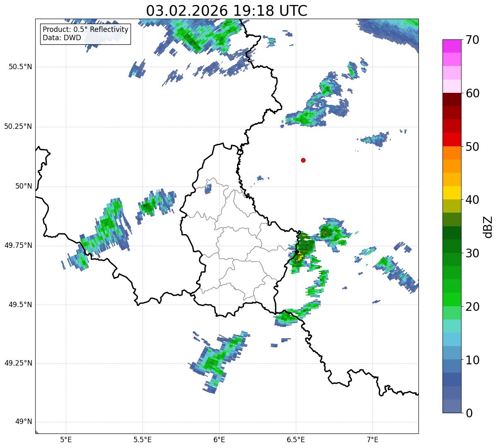Click the yellow colorbar segment at 40
The image size is (498, 448).
(452, 193)
